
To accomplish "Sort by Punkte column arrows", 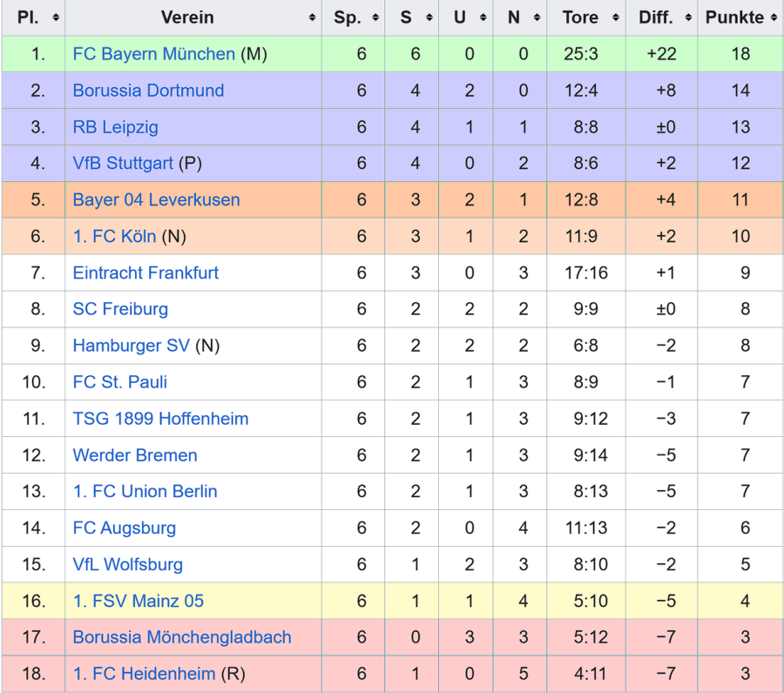I will (x=774, y=17).
